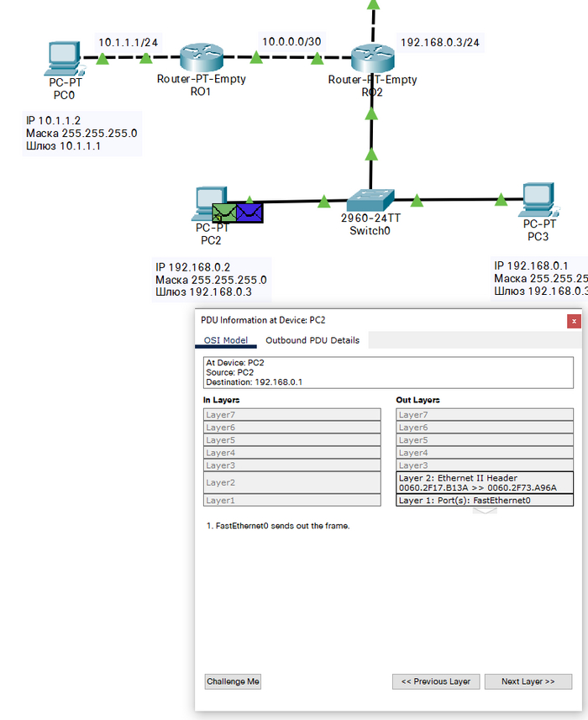
Task: Click the 10.0.0.0/30 network label
Action: 290,40
